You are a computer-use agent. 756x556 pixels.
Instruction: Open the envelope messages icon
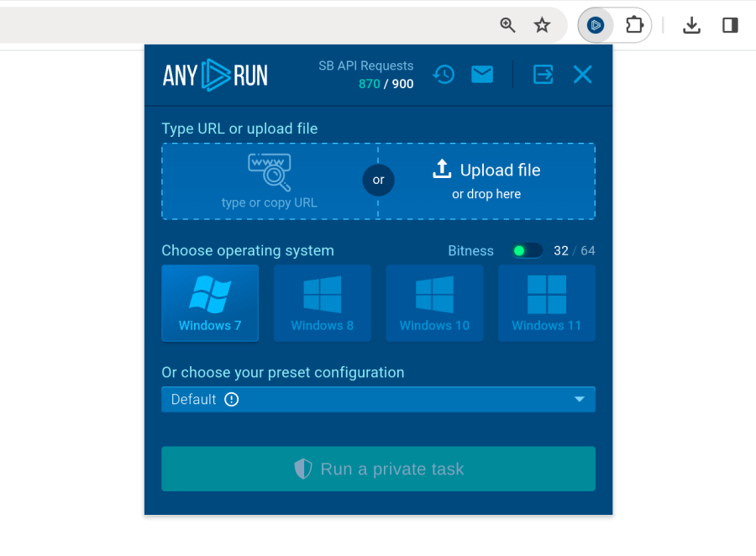click(x=481, y=74)
